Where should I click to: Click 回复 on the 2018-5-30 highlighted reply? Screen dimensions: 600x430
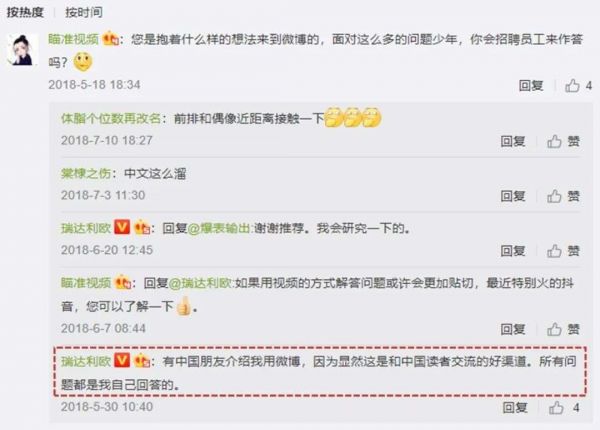tap(515, 407)
